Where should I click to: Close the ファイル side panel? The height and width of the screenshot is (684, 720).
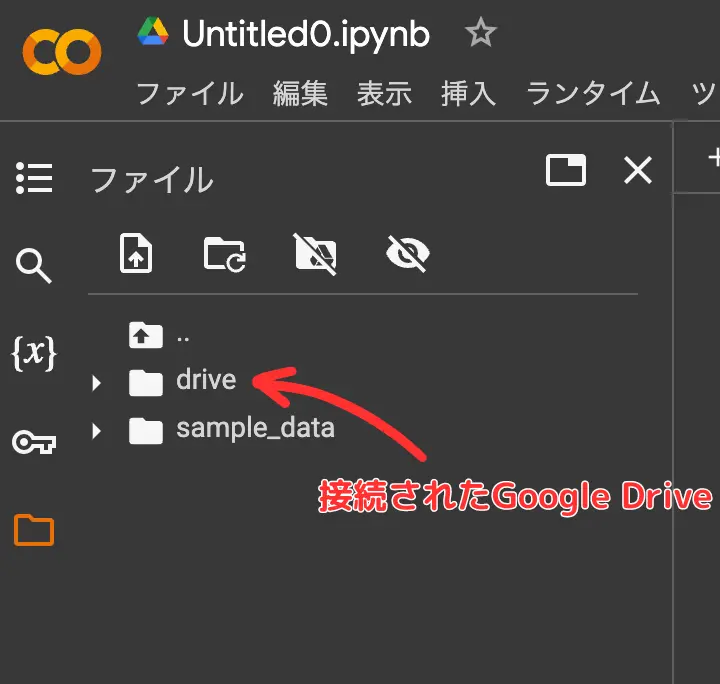pyautogui.click(x=637, y=171)
